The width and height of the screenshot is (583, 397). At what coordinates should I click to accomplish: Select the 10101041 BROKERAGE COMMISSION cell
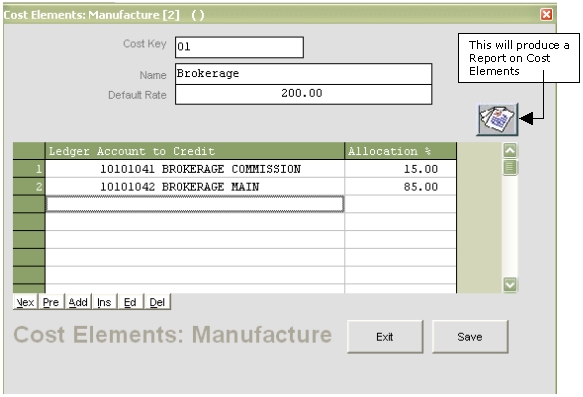(195, 169)
